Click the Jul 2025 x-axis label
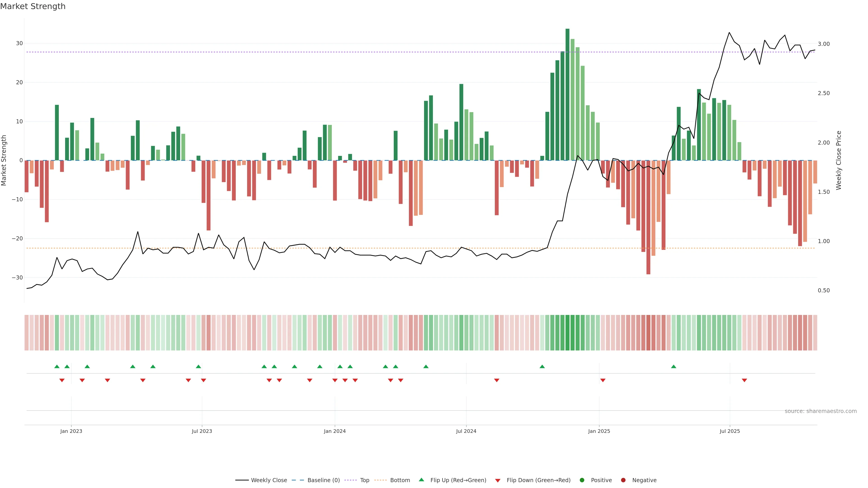This screenshot has width=868, height=488. click(x=729, y=431)
